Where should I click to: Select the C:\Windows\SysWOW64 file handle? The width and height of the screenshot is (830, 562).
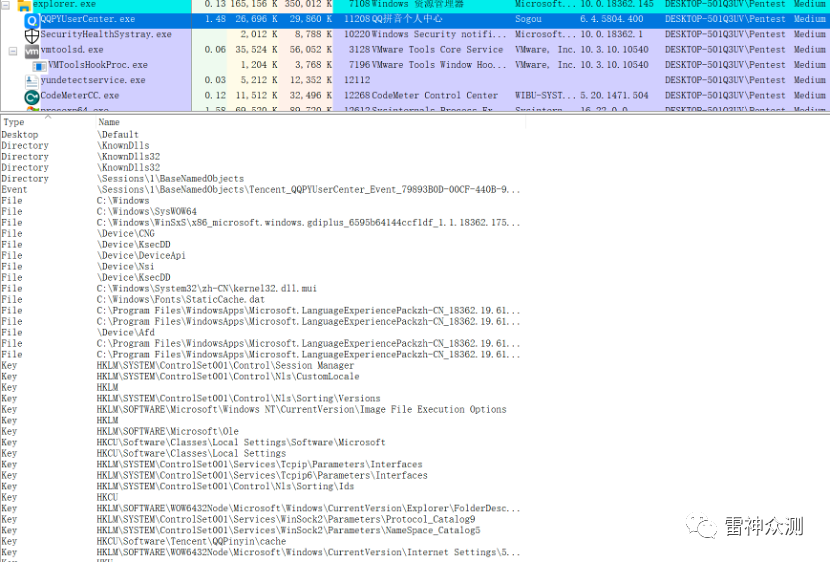[x=147, y=212]
